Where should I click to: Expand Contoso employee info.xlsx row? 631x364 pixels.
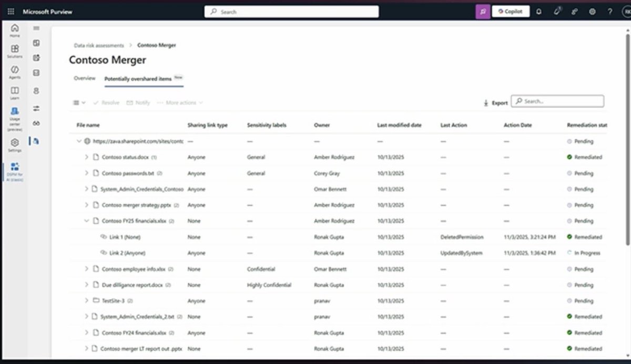pos(87,269)
